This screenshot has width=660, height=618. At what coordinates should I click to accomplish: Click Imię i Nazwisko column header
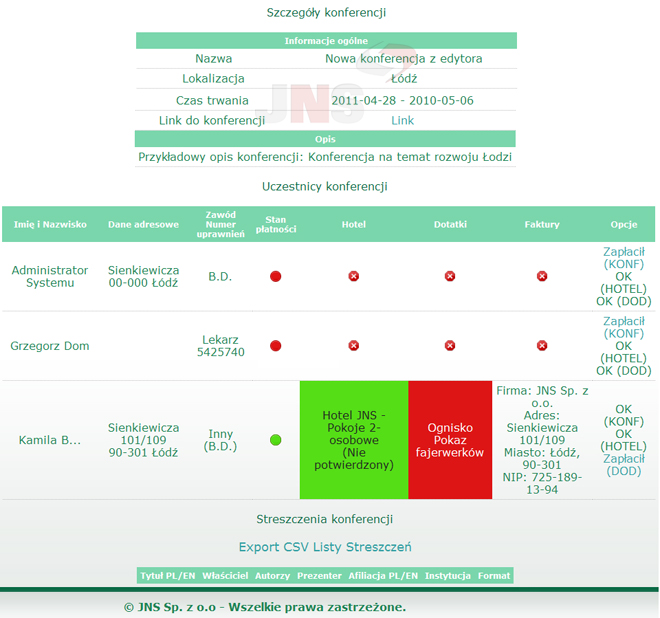click(x=50, y=225)
